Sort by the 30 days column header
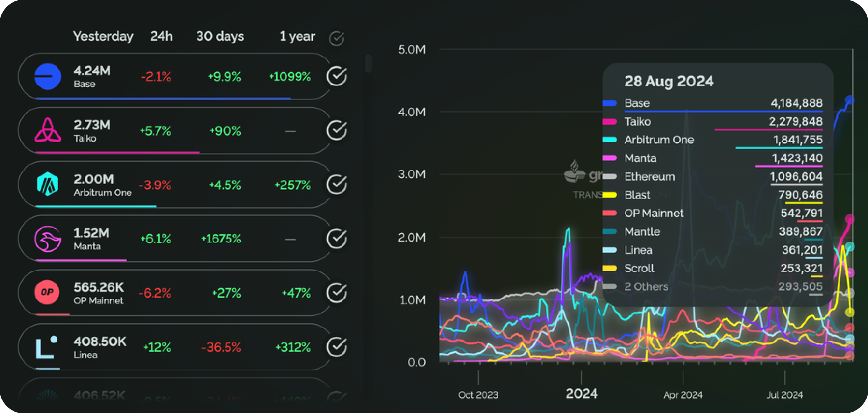868x413 pixels. (x=220, y=37)
